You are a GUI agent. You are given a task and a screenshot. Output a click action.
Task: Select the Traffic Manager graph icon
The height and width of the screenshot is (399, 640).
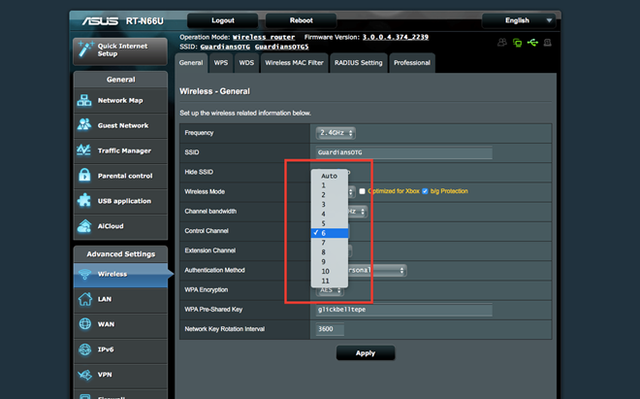point(84,150)
